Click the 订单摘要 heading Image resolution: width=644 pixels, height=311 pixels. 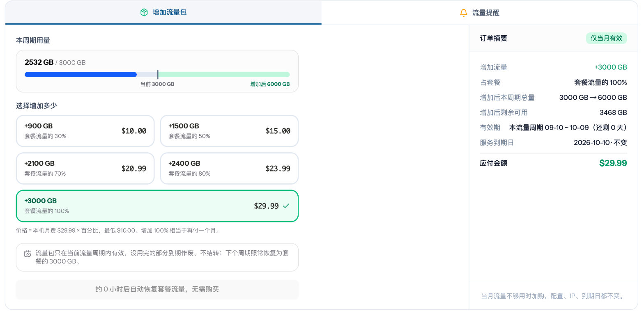point(494,38)
